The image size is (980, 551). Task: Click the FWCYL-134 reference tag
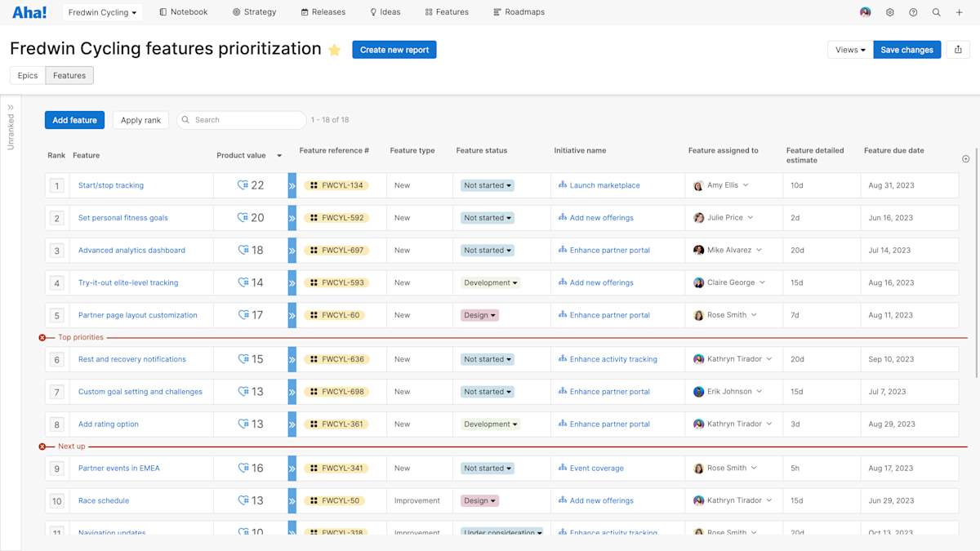coord(336,185)
